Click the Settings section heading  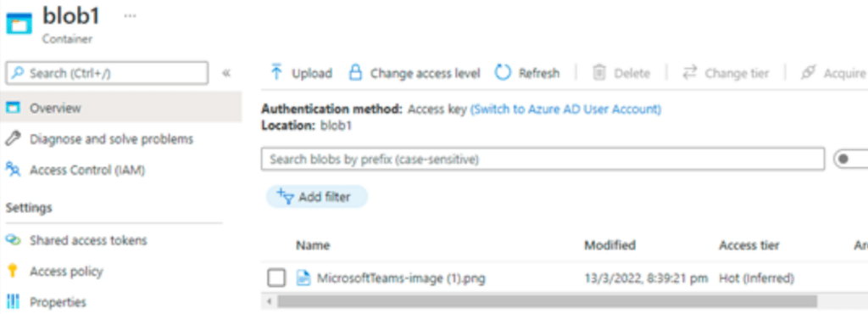[29, 208]
